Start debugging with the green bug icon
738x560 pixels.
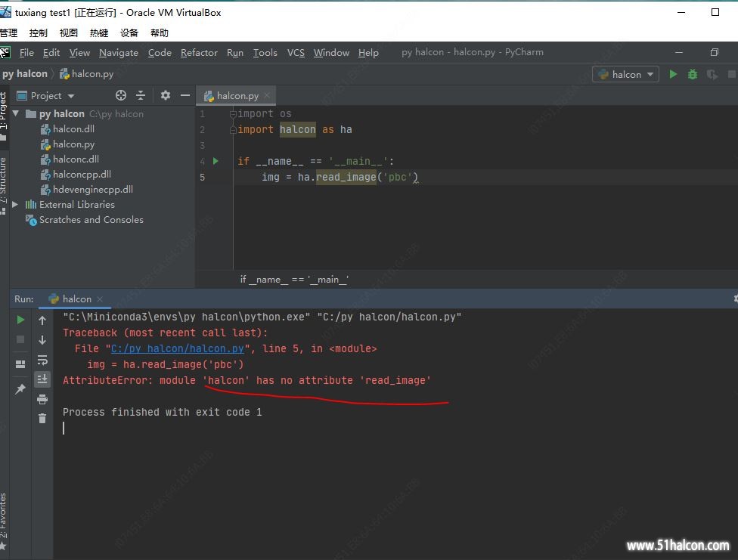[693, 74]
